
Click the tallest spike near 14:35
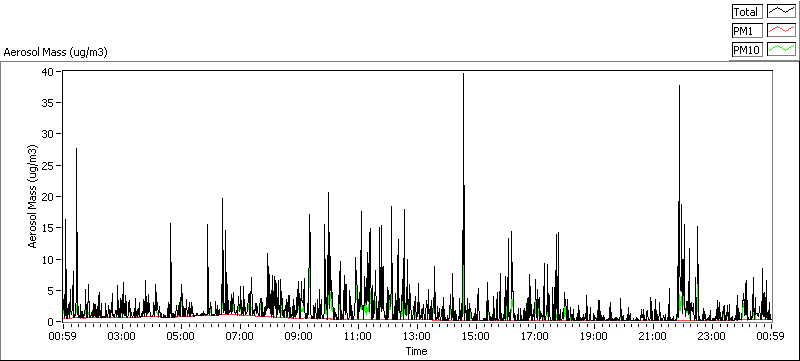pyautogui.click(x=463, y=196)
